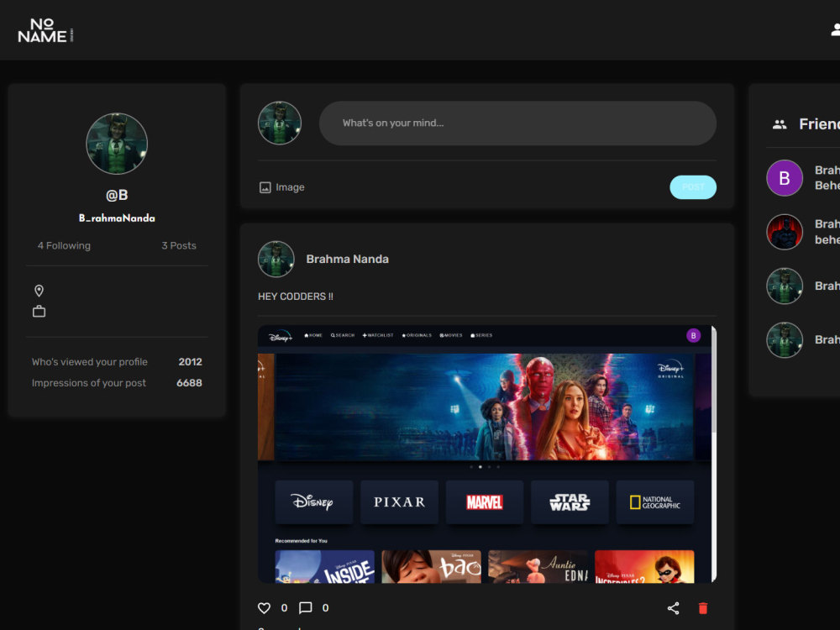The width and height of the screenshot is (840, 630).
Task: Like the post with the heart icon
Action: pos(264,608)
